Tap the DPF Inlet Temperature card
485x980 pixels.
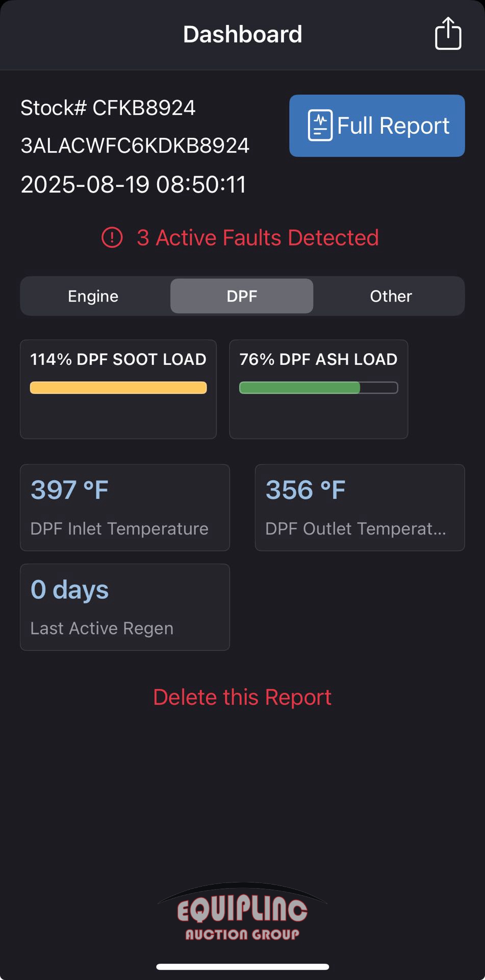coord(125,508)
